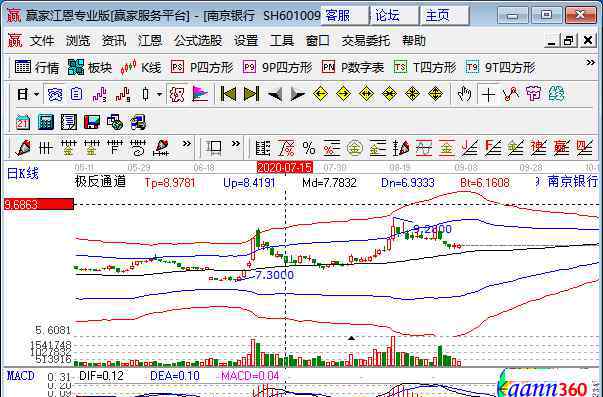Click the MACD indicator label

pyautogui.click(x=20, y=375)
